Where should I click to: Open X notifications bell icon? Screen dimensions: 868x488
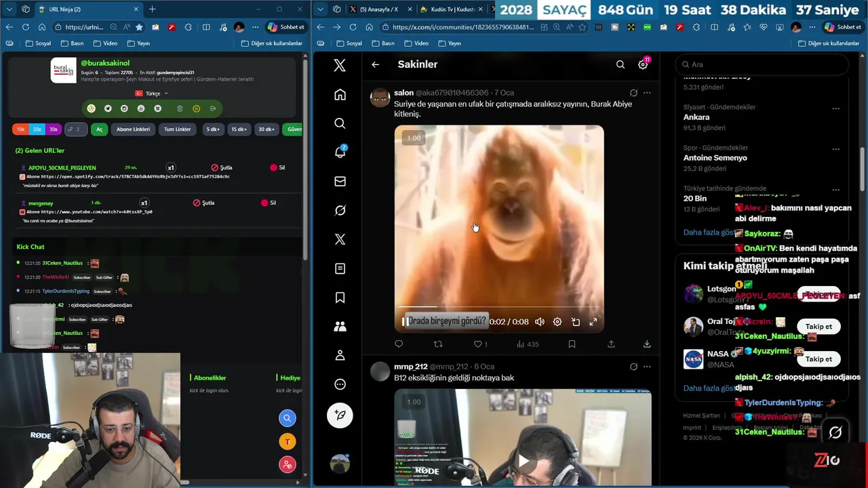(x=340, y=152)
